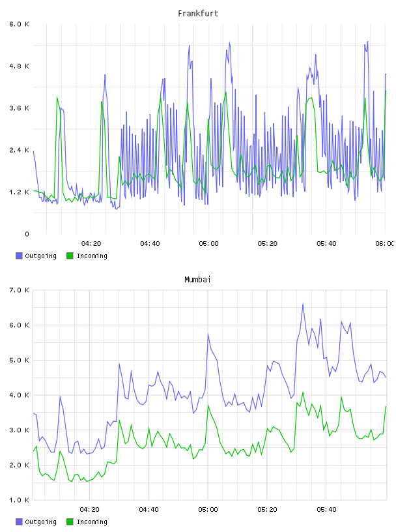
Task: Click the 1.2 K axis label on Frankfurt chart
Action: (x=20, y=192)
